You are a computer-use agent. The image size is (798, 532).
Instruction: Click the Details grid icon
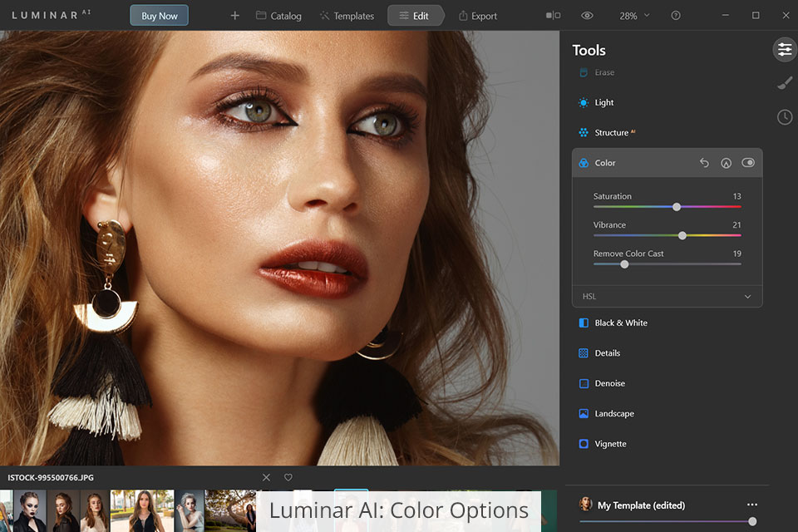584,352
